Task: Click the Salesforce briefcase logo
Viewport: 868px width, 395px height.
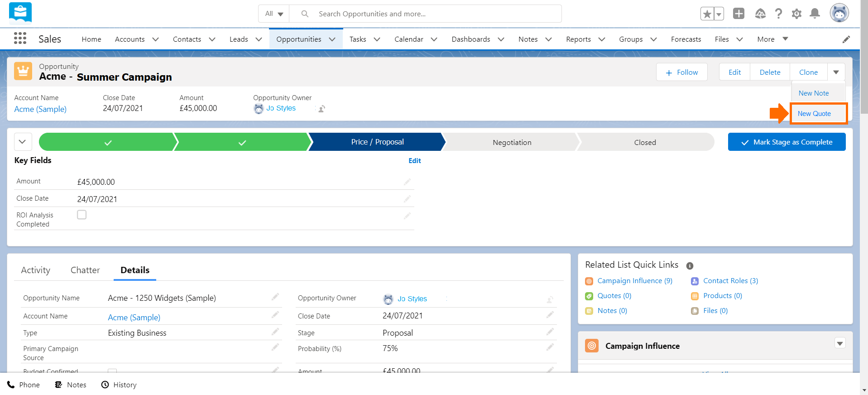Action: tap(20, 13)
